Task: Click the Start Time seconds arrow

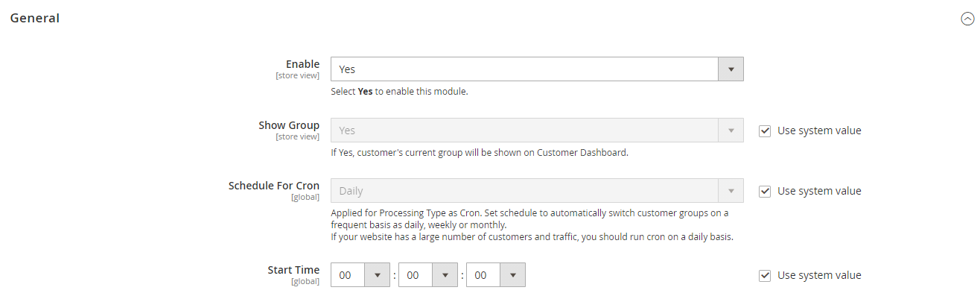Action: 512,275
